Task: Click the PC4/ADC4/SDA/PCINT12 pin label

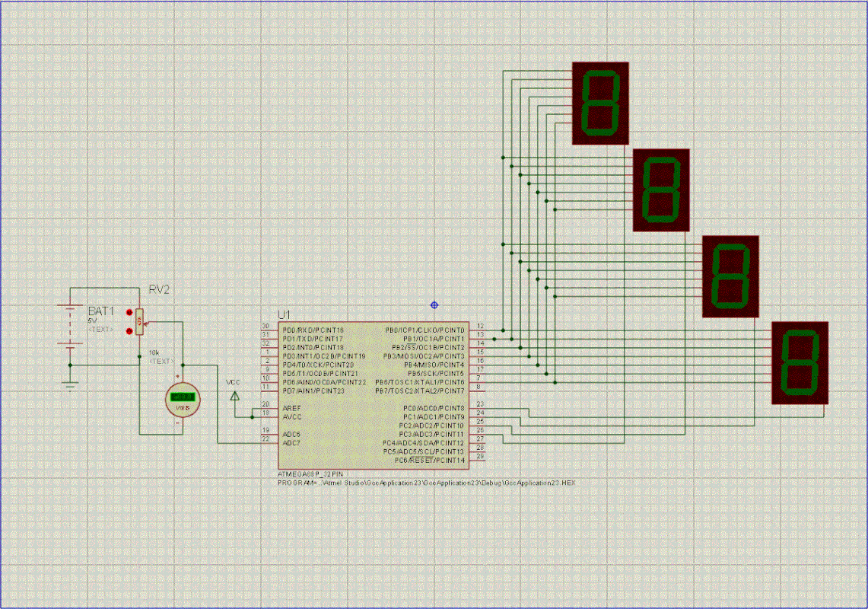Action: point(424,443)
